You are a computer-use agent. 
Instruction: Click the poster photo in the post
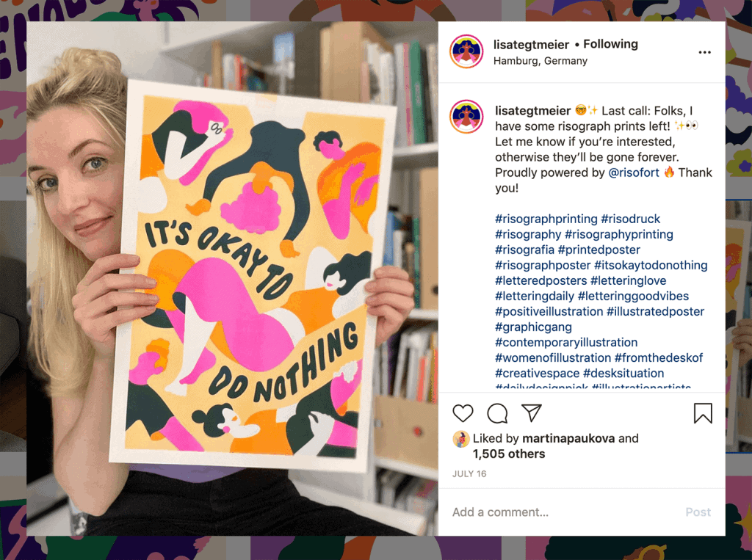(232, 278)
